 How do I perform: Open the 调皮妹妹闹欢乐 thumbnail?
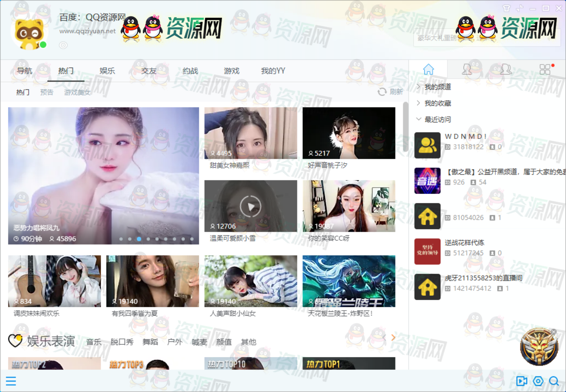[x=55, y=281]
